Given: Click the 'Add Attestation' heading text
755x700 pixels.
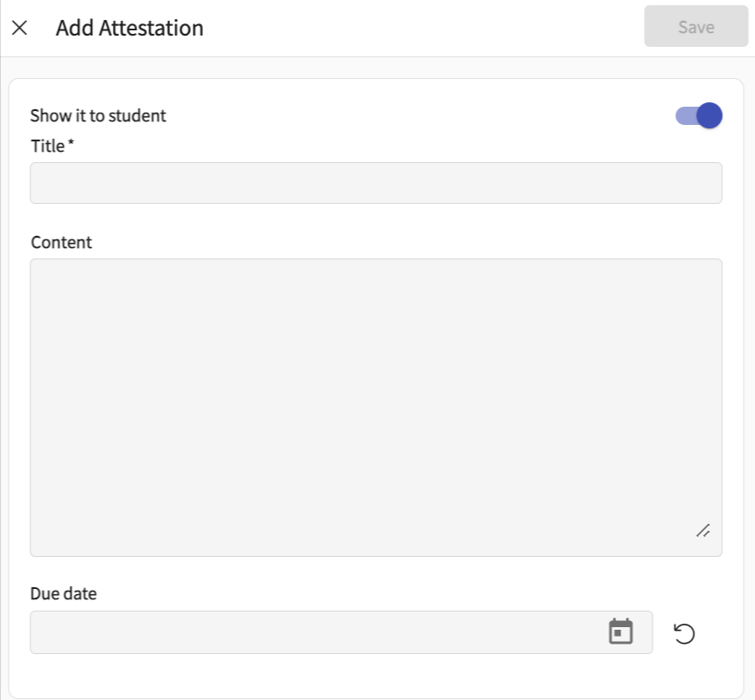Looking at the screenshot, I should [x=129, y=28].
